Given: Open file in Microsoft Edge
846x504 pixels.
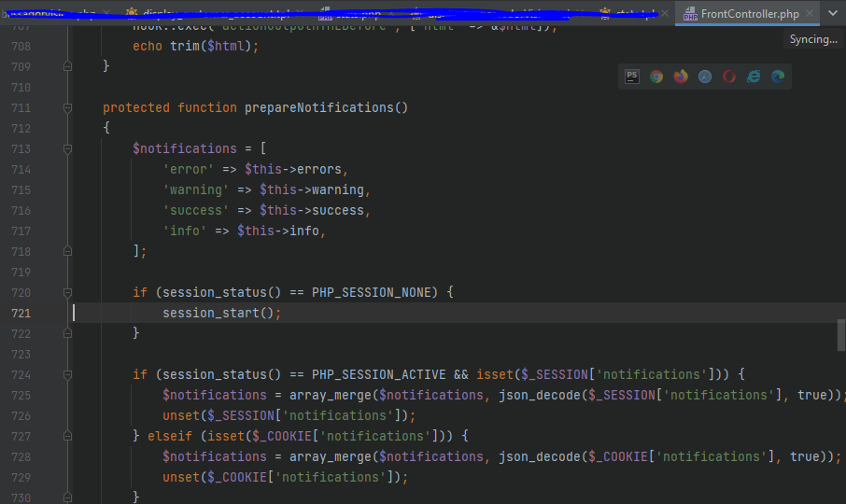Looking at the screenshot, I should [x=778, y=77].
